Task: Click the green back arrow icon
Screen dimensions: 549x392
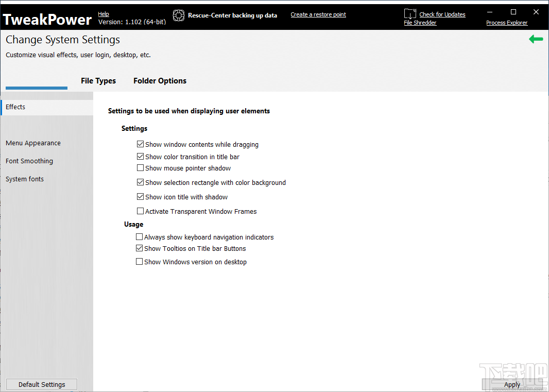Action: (x=536, y=39)
